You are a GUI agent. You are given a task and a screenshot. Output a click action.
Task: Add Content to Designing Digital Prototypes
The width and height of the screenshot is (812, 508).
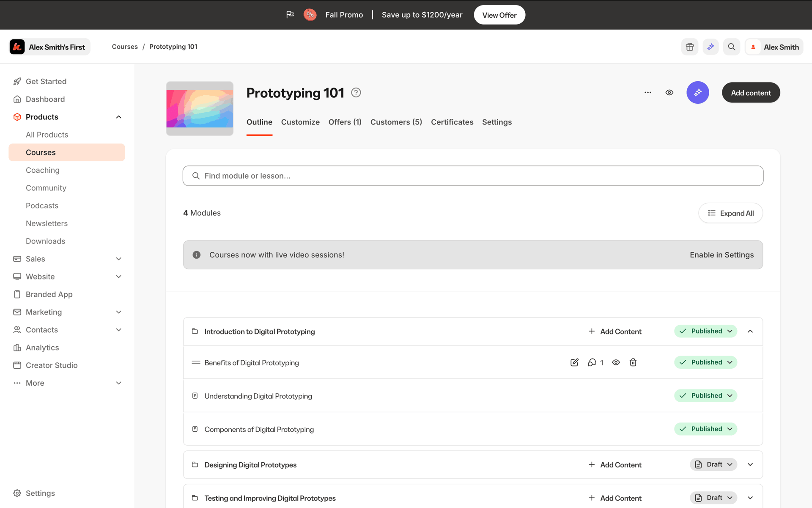tap(615, 465)
